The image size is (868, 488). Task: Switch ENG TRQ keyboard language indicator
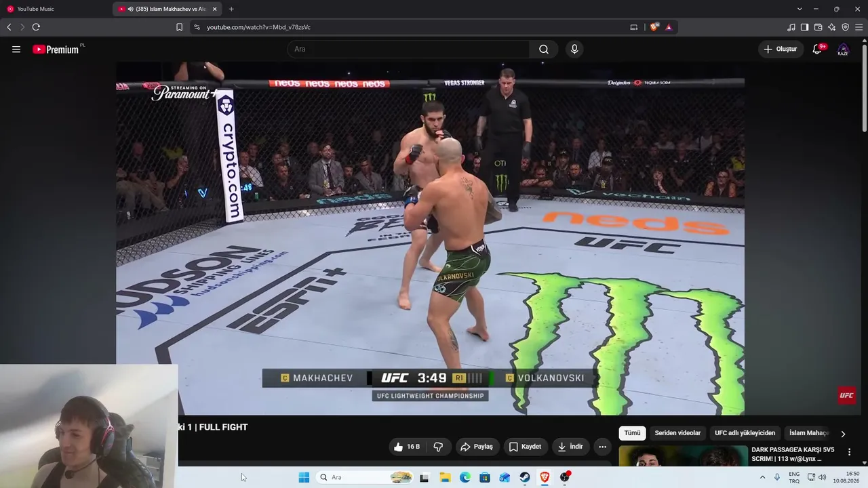794,477
